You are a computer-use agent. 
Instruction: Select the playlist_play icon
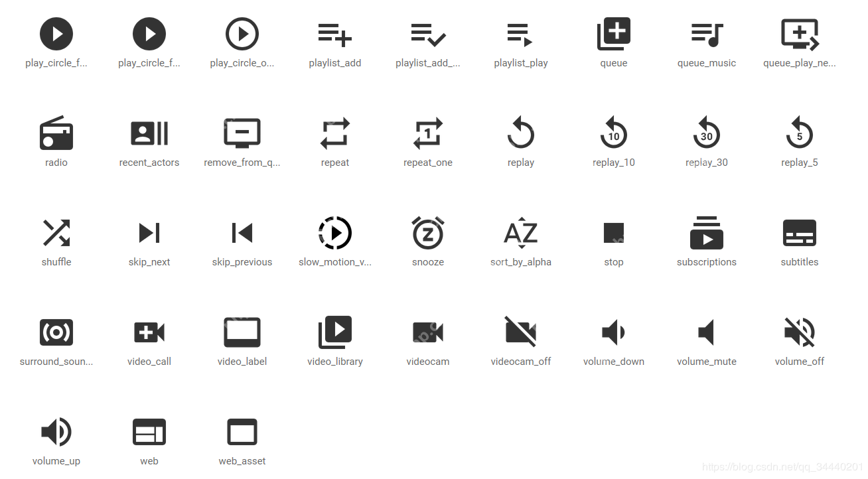point(520,34)
